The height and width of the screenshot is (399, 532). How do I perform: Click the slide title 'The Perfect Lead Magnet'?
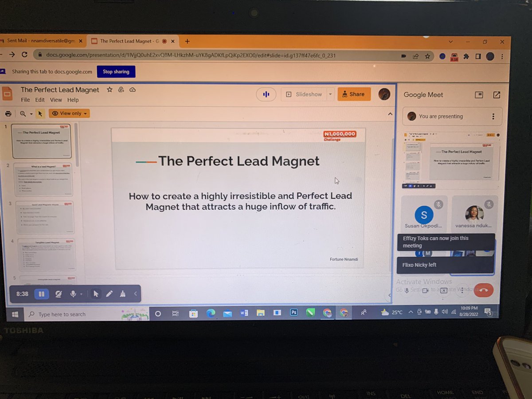pos(239,161)
